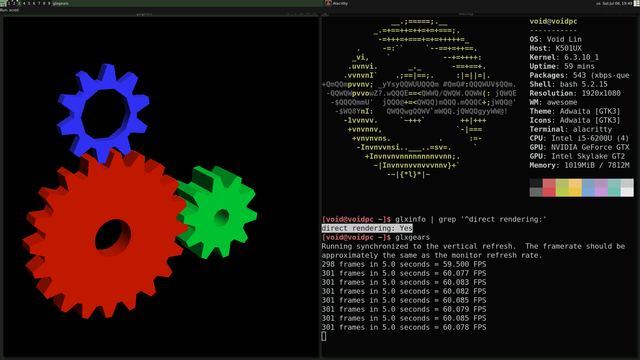640x360 pixels.
Task: Click the 'Kernel: 6.3.10_1' line
Action: point(564,57)
